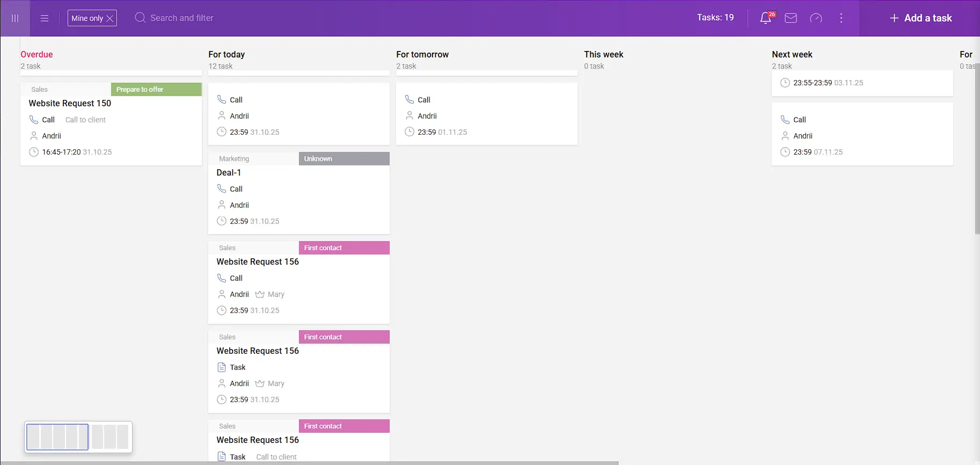Viewport: 980px width, 465px height.
Task: Click Marketing label on Deal-1 card
Action: pos(234,158)
